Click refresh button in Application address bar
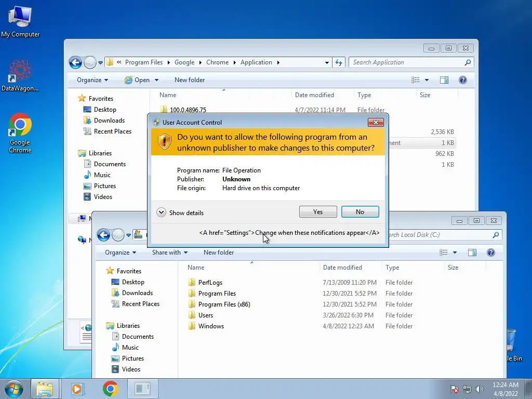Image resolution: width=532 pixels, height=399 pixels. click(x=339, y=62)
